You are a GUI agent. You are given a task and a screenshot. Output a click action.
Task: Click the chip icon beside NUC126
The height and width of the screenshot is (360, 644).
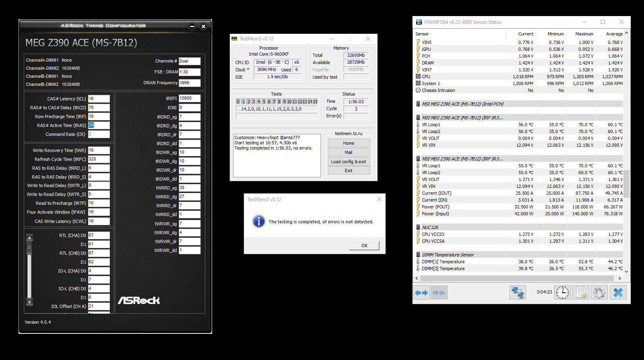(x=418, y=227)
